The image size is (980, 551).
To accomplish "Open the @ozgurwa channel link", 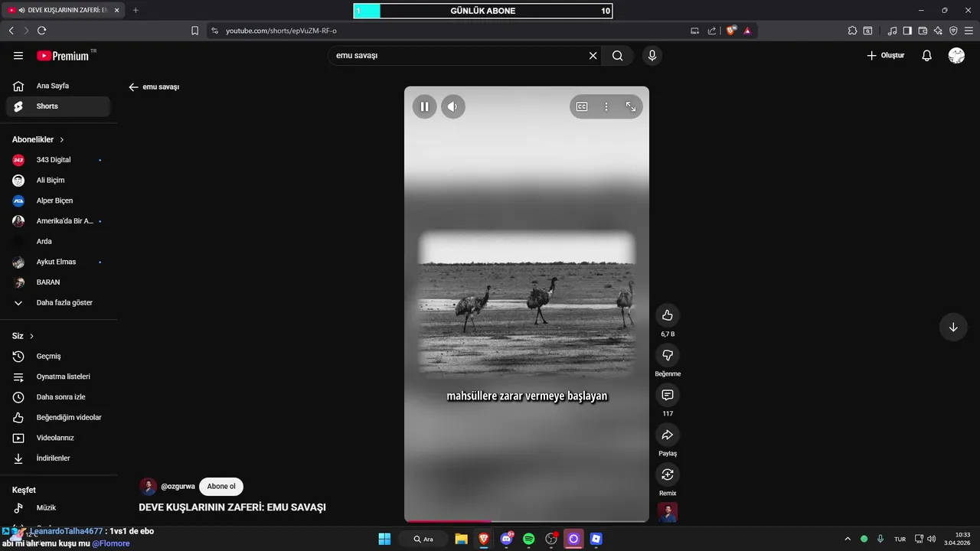I will 178,487.
